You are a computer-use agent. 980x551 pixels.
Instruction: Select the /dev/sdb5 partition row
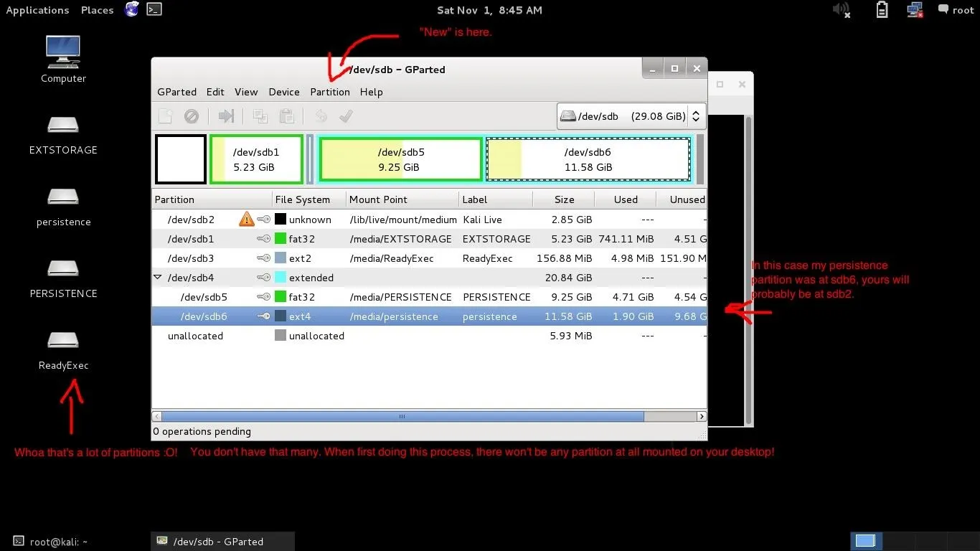pyautogui.click(x=430, y=297)
